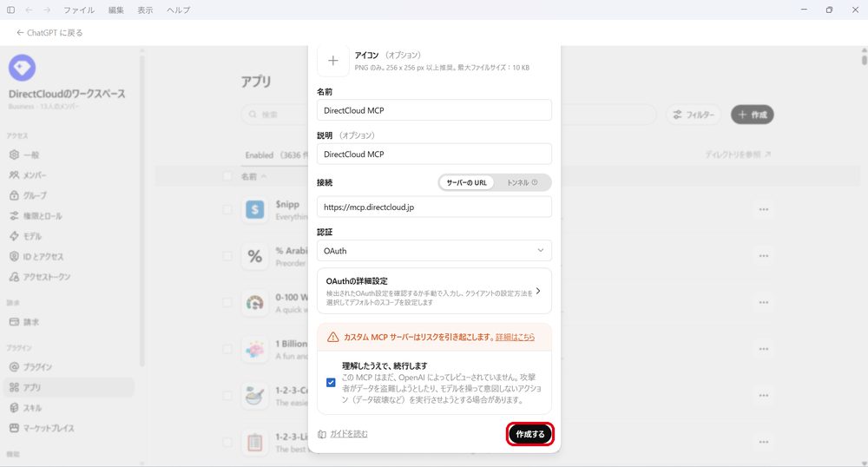Open 詳細はこちら risk details link
The width and height of the screenshot is (868, 467).
tap(515, 337)
